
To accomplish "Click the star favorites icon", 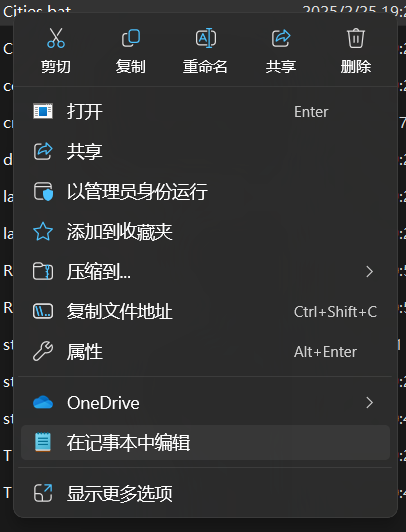I will point(43,231).
